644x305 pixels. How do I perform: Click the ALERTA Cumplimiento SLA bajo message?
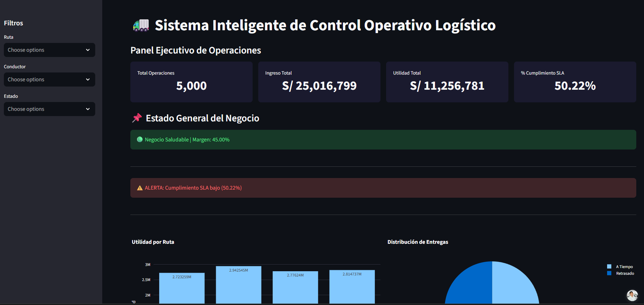(x=193, y=188)
